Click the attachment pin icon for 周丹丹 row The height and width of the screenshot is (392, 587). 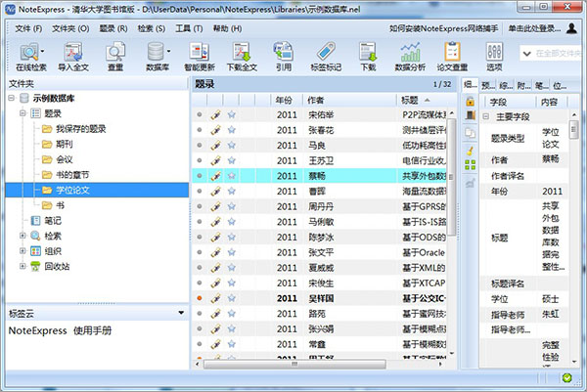pos(215,206)
